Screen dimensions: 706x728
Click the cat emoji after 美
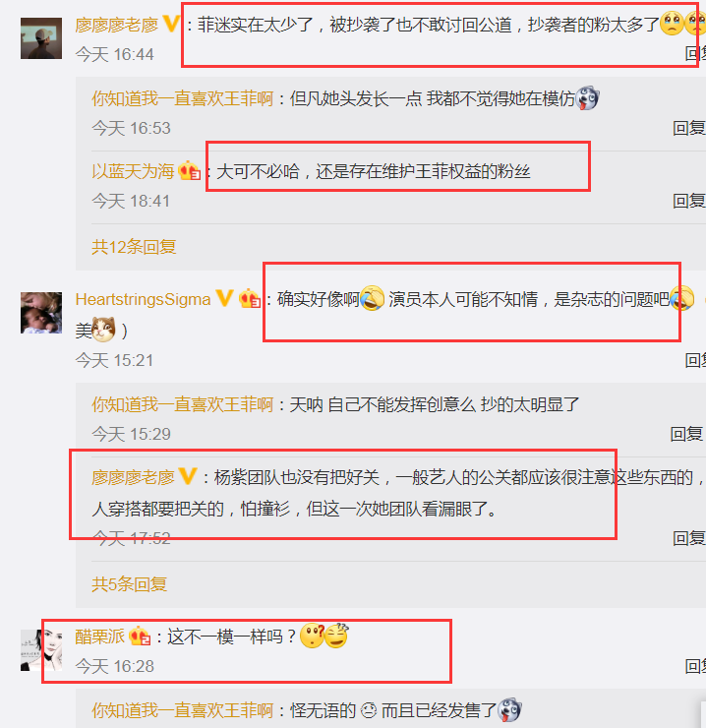coord(103,331)
